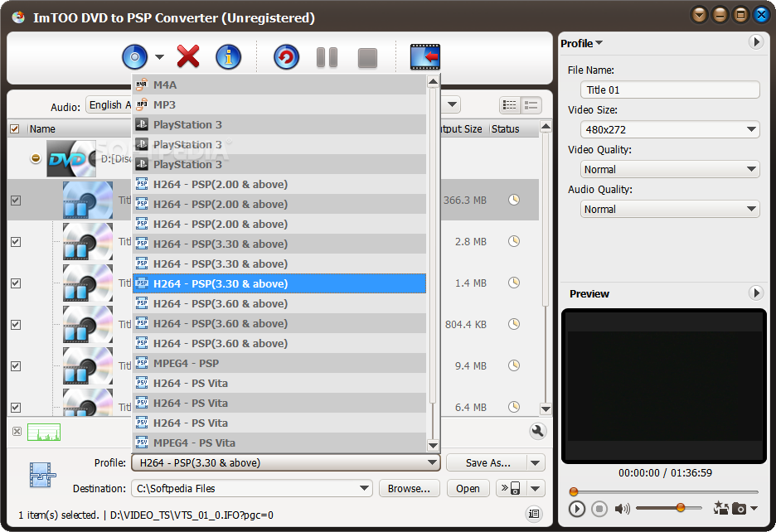Uncheck the 366.3 MB title checkbox
The image size is (776, 532).
tap(16, 201)
